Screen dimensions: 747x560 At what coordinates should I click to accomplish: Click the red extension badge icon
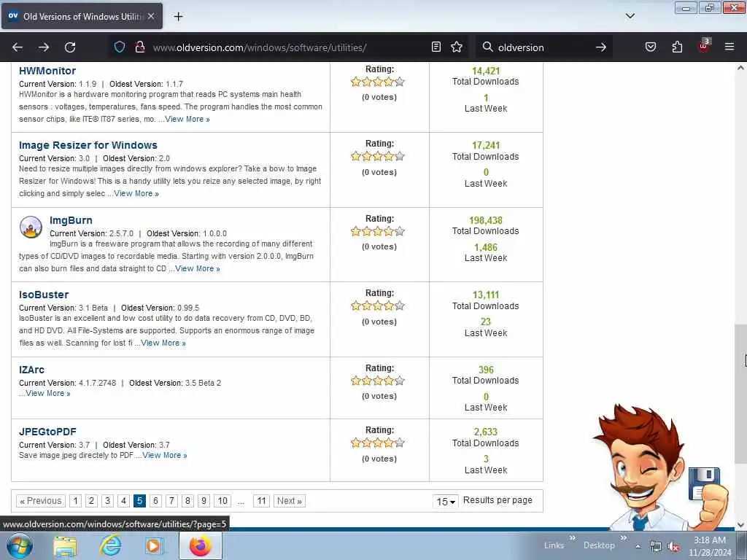704,46
